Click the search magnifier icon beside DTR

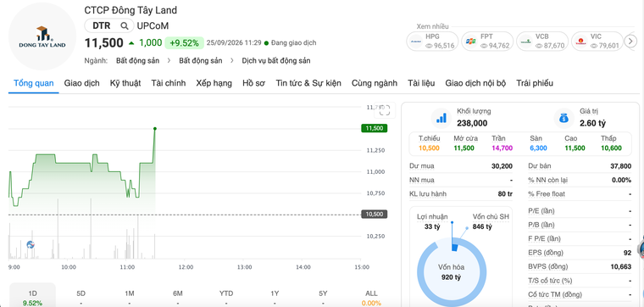coord(125,26)
